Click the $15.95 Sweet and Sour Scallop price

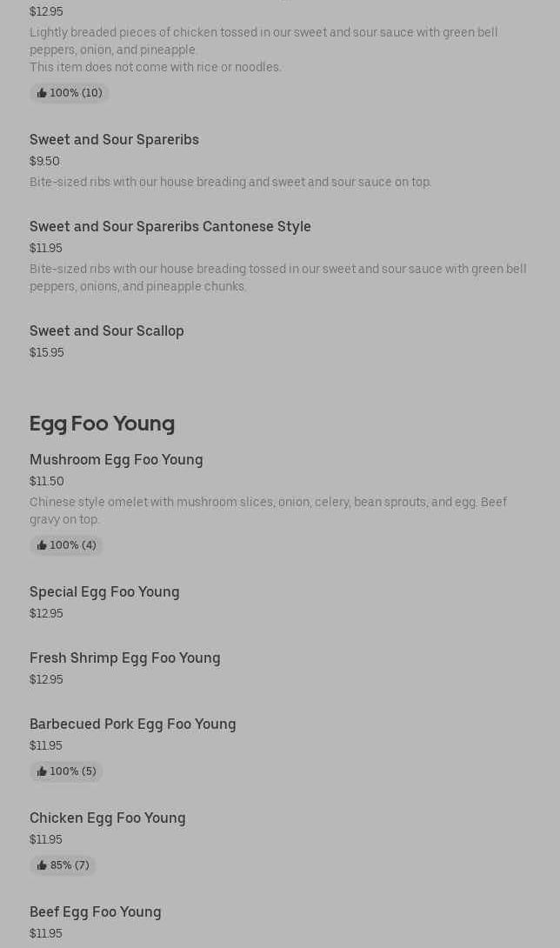click(x=46, y=352)
